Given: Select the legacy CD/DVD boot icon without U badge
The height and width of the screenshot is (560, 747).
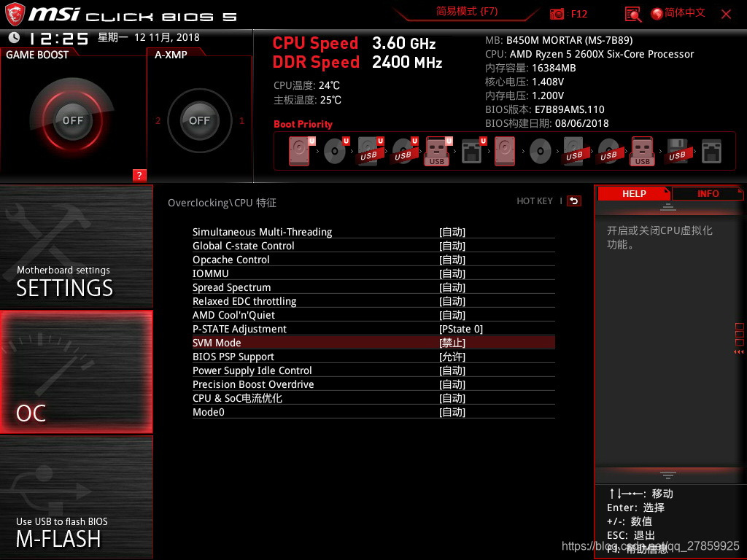Looking at the screenshot, I should (541, 152).
